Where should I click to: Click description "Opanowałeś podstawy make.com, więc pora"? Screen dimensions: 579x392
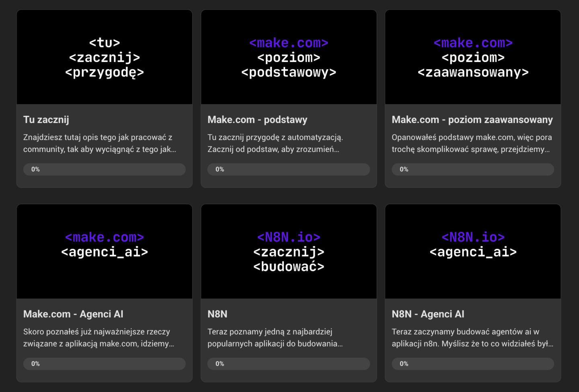click(x=472, y=138)
